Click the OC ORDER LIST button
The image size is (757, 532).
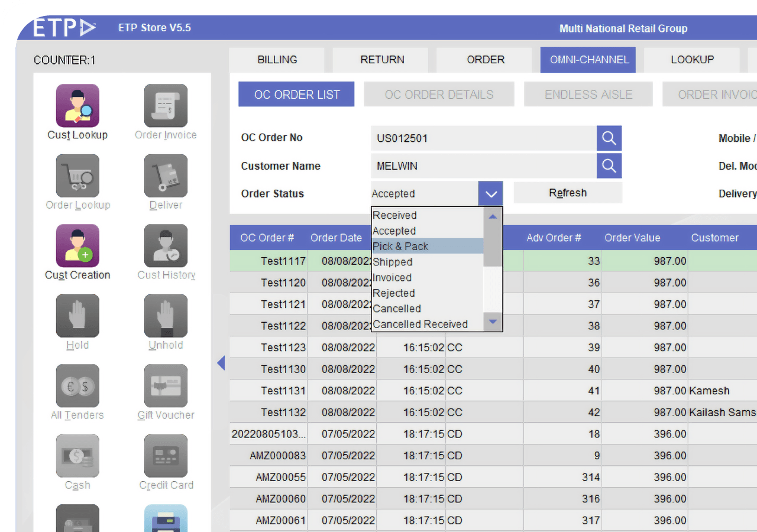pos(296,95)
